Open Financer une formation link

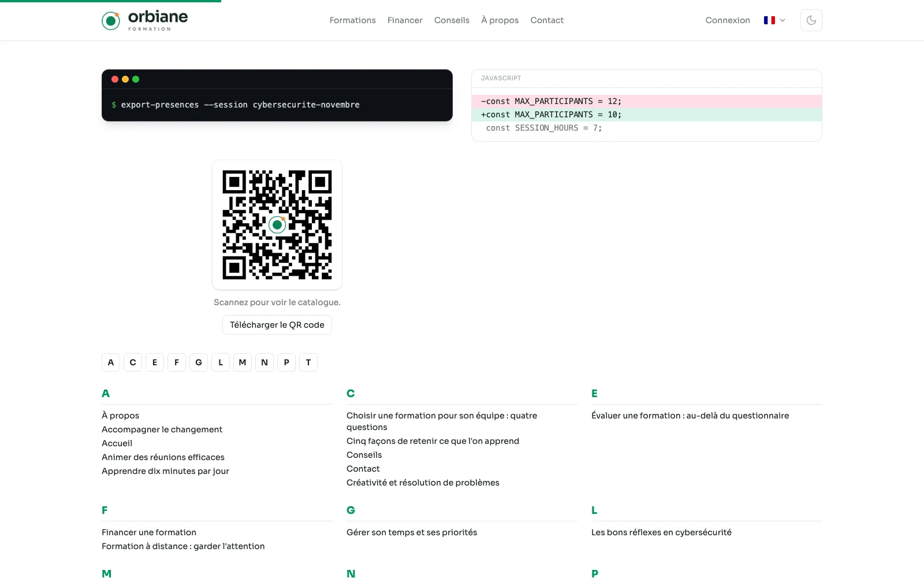click(x=149, y=532)
